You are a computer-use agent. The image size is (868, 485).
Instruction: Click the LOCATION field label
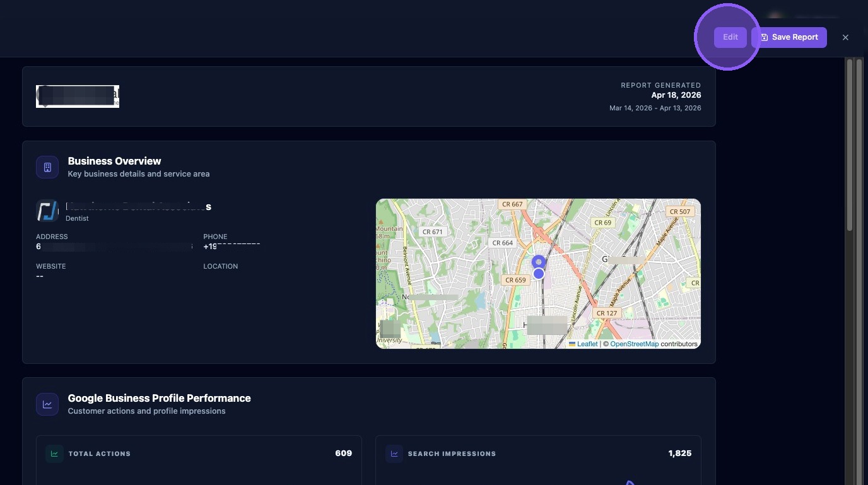point(221,266)
